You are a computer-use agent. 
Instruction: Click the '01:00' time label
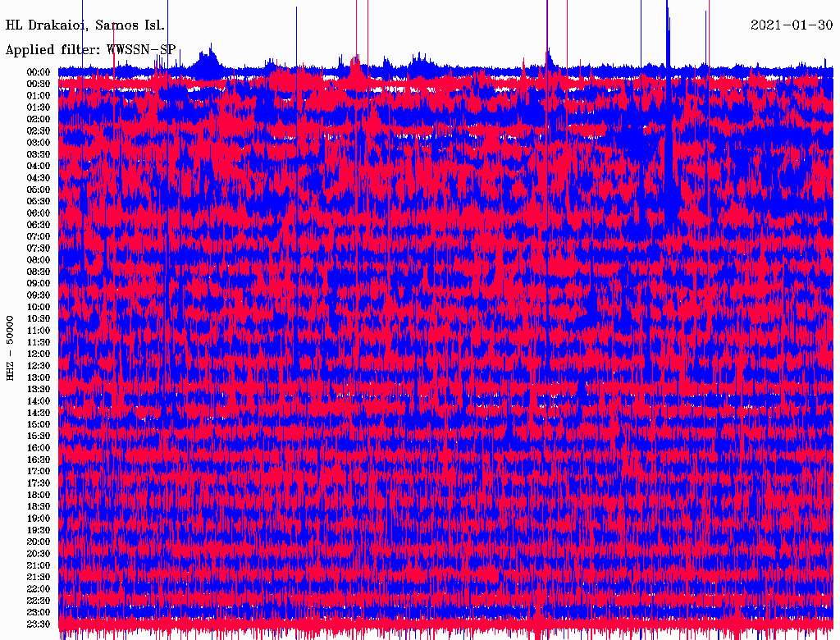tap(39, 96)
